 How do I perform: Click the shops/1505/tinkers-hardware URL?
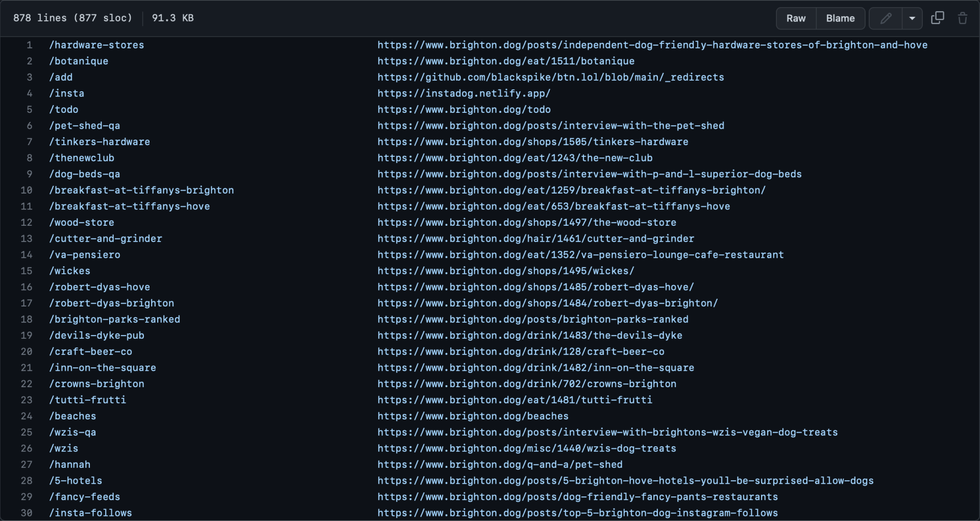pos(533,141)
